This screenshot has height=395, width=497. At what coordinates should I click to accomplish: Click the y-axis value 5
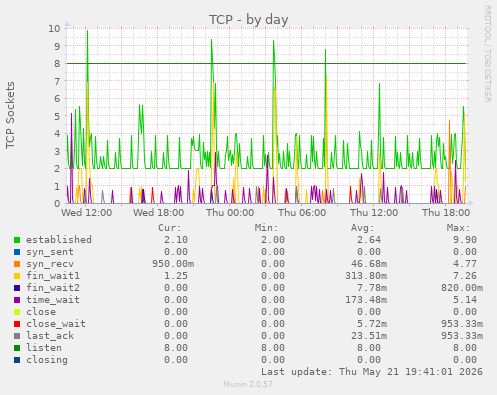point(57,116)
